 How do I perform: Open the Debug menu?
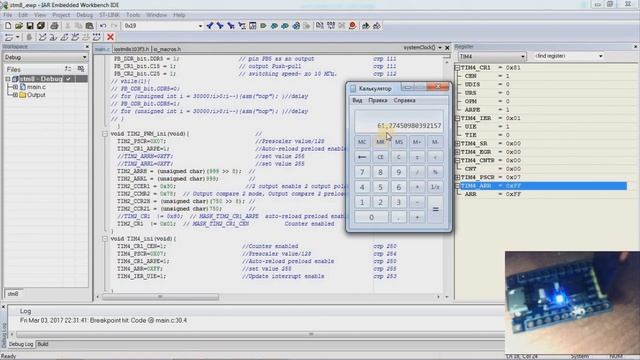[x=84, y=15]
